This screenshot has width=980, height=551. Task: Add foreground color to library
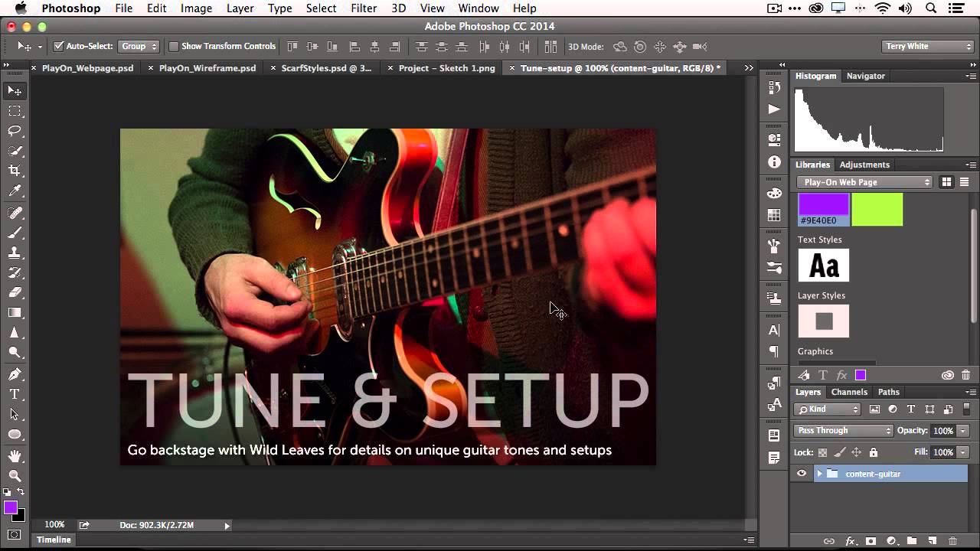(861, 375)
